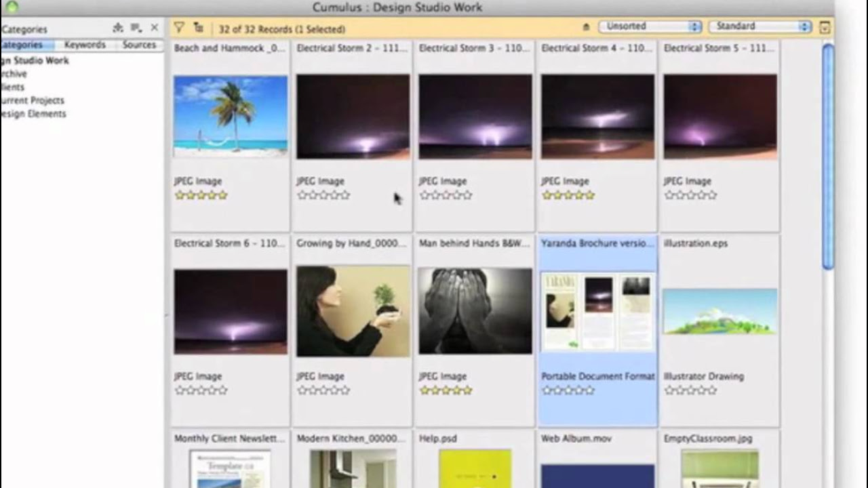Viewport: 868px width, 488px height.
Task: Open the Unsorted sort order dropdown
Action: tap(650, 26)
